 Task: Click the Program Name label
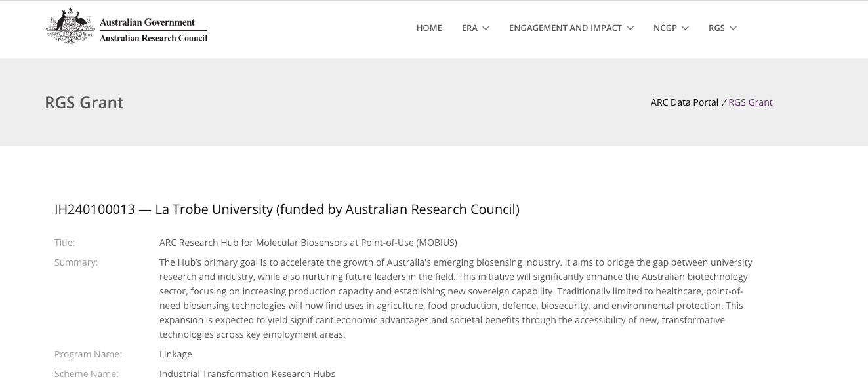[88, 354]
